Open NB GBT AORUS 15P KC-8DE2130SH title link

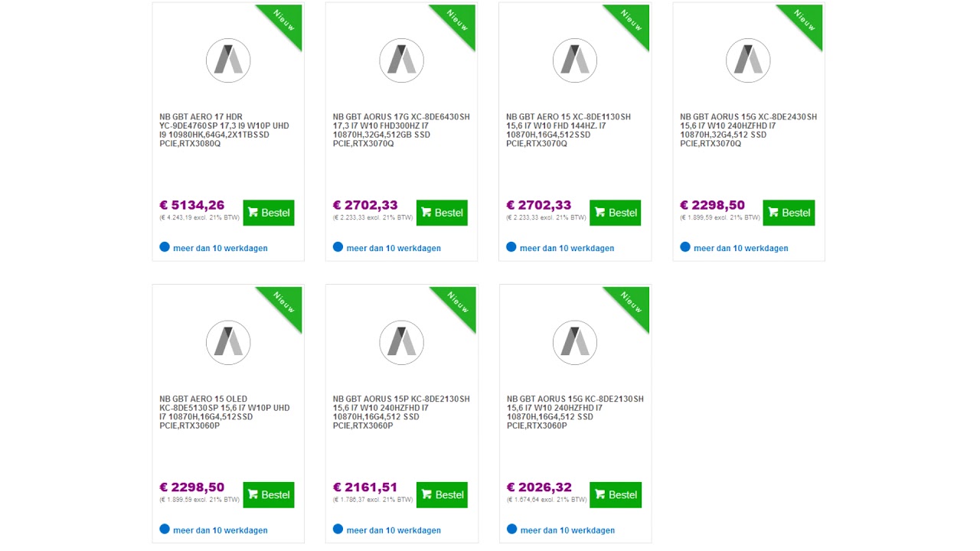(x=401, y=412)
